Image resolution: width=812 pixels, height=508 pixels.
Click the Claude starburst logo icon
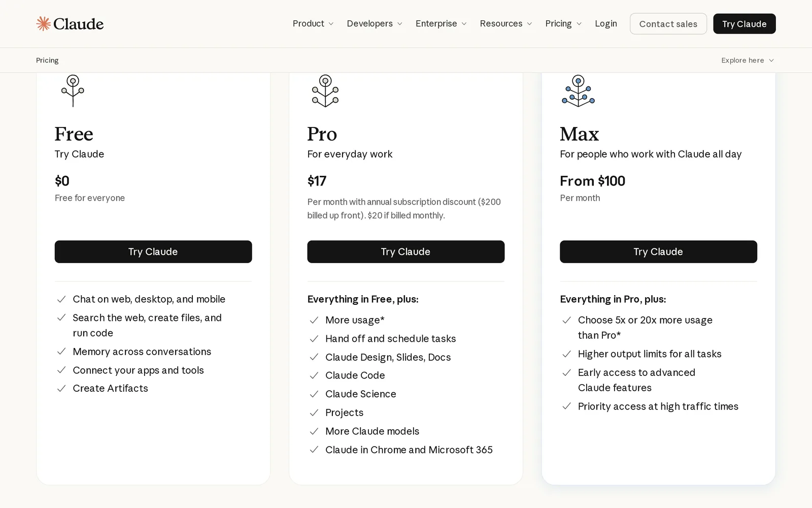pyautogui.click(x=43, y=23)
